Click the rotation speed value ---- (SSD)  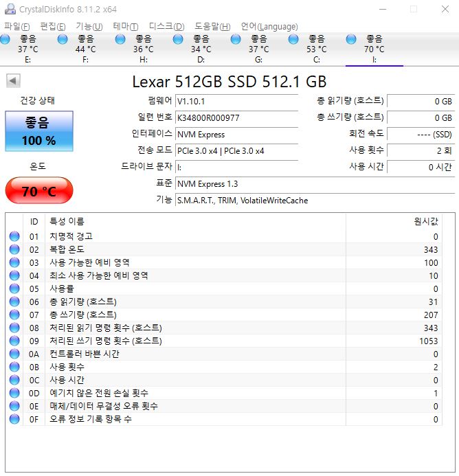coord(421,134)
